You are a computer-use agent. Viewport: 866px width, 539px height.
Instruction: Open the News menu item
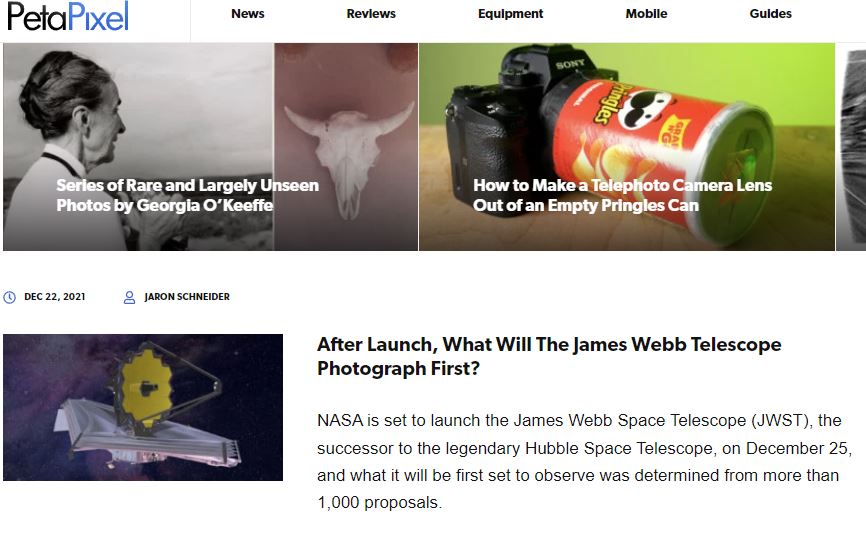pyautogui.click(x=247, y=14)
